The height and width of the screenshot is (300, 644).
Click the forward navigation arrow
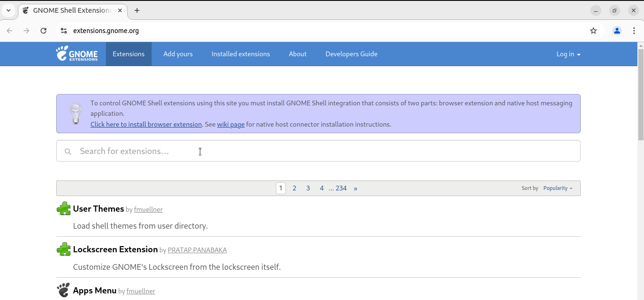pyautogui.click(x=26, y=31)
